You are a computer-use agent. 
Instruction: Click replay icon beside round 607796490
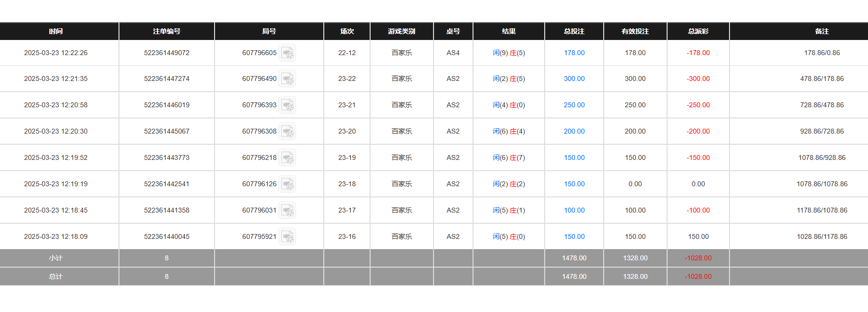[x=287, y=78]
